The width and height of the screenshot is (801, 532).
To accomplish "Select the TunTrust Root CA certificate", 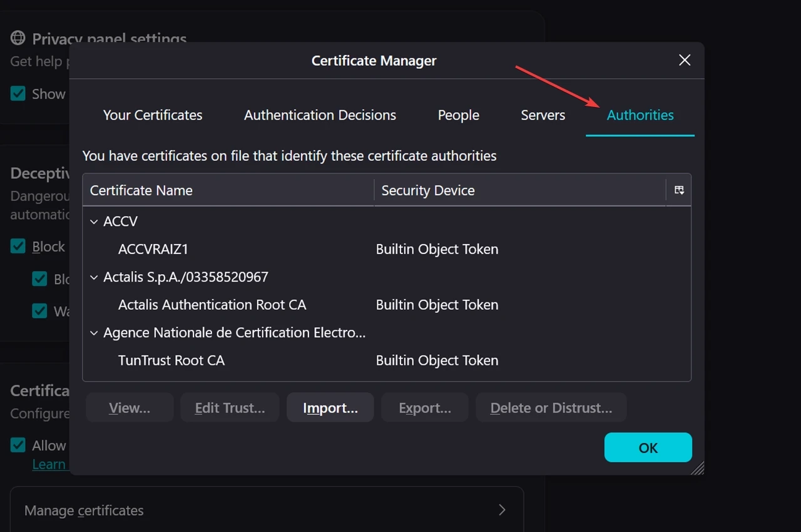I will (387, 361).
